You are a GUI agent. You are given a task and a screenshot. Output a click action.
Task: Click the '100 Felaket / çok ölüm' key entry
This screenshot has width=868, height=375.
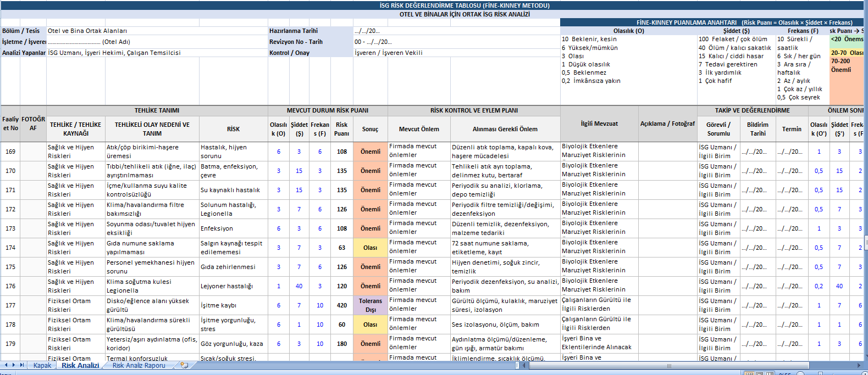click(733, 39)
